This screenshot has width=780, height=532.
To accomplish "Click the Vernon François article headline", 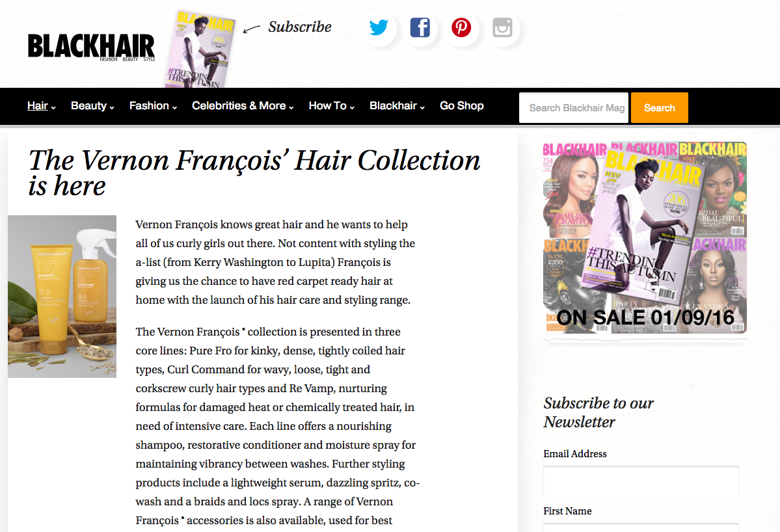I will 254,172.
